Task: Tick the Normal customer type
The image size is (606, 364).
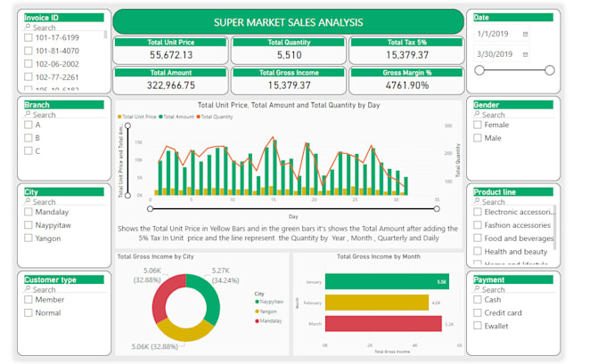Action: 29,312
